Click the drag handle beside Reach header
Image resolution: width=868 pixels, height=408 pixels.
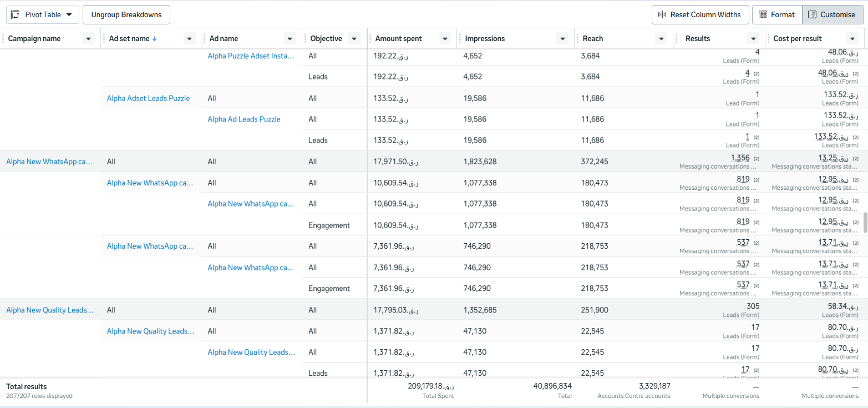(x=577, y=39)
